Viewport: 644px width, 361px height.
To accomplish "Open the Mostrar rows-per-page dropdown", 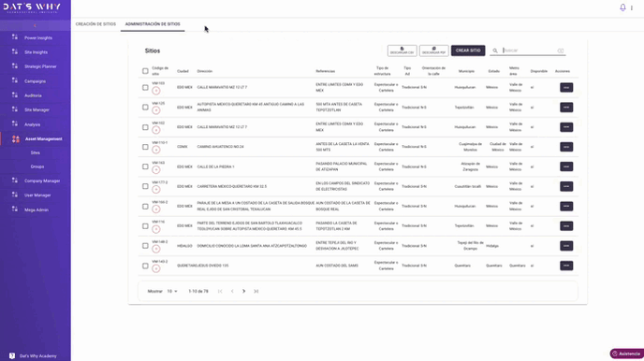I will (x=172, y=291).
